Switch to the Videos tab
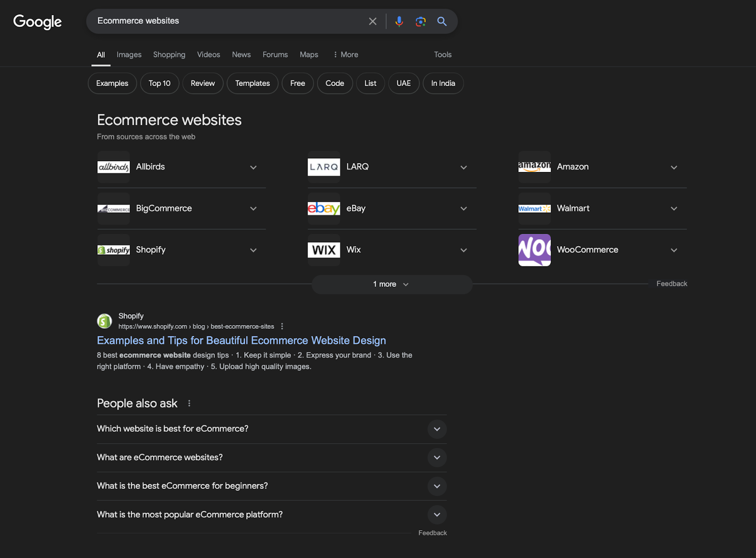 click(208, 55)
